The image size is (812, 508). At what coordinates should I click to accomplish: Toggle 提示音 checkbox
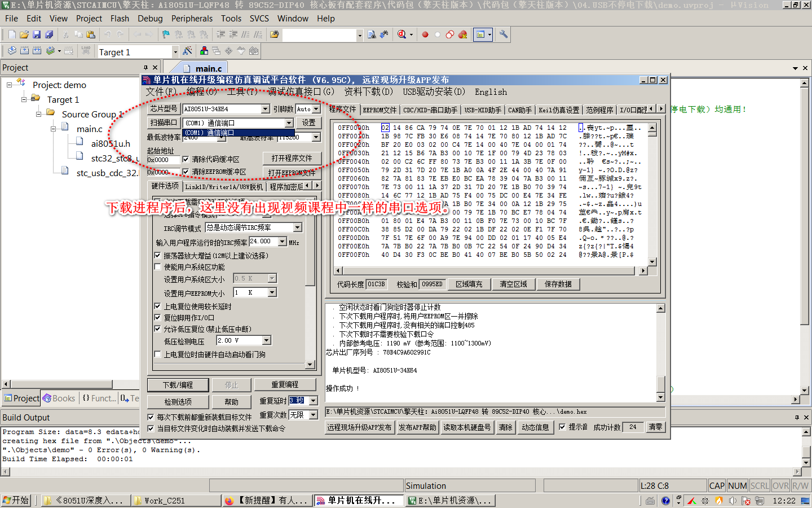(562, 427)
